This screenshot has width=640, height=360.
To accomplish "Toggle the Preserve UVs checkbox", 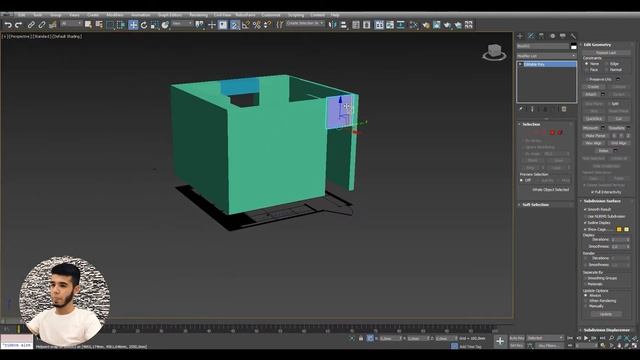I will (x=587, y=79).
